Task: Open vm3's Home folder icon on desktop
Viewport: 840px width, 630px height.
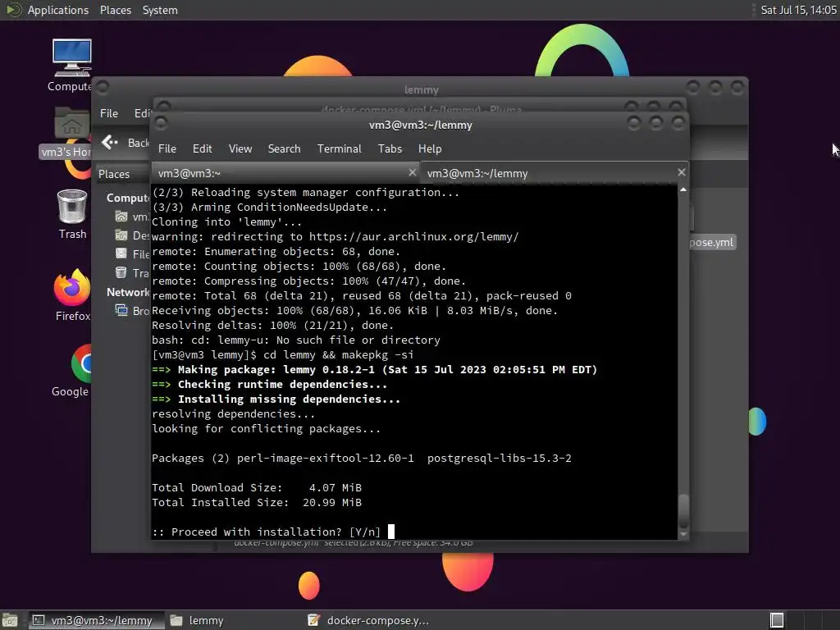Action: [x=71, y=124]
